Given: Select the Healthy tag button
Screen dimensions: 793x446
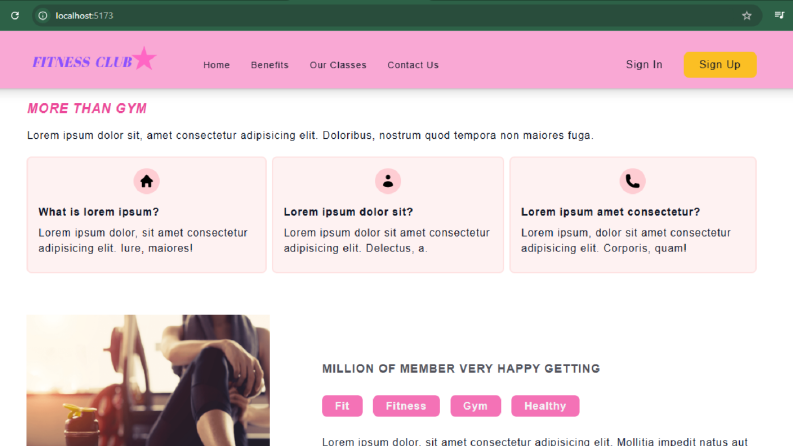Looking at the screenshot, I should (x=545, y=406).
